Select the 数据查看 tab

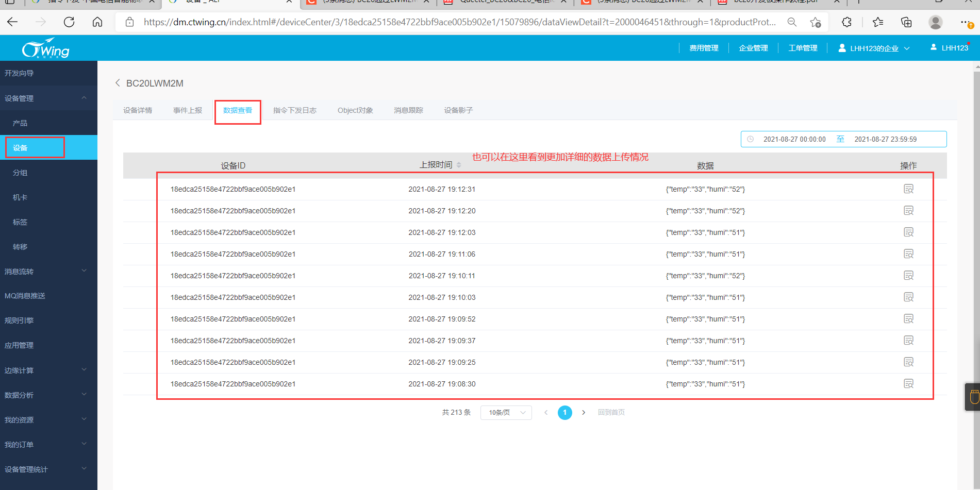238,110
